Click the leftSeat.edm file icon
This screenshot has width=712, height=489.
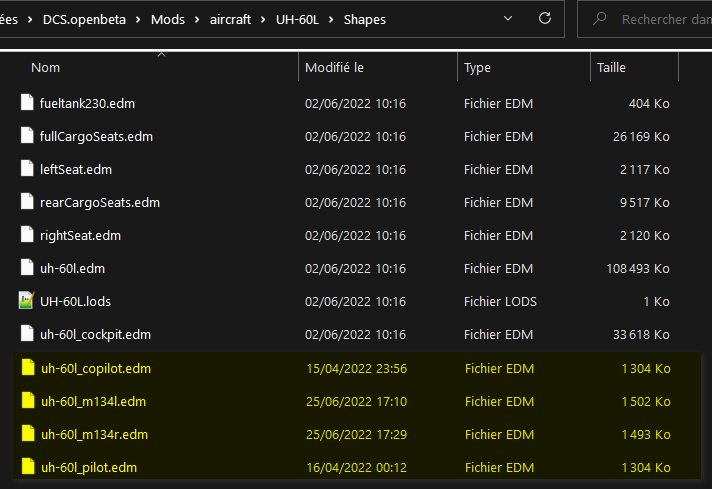click(x=27, y=168)
